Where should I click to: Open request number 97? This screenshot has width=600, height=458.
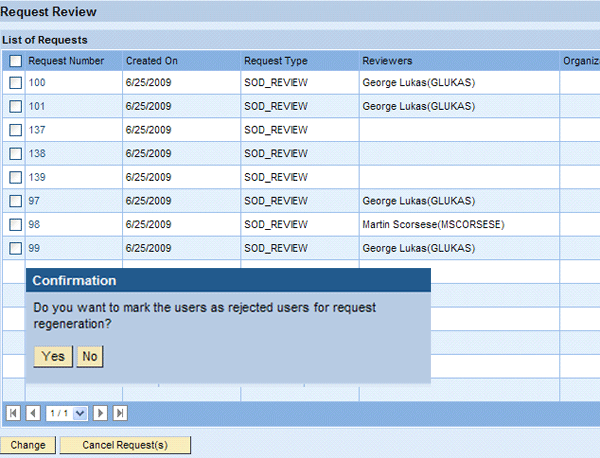coord(35,201)
